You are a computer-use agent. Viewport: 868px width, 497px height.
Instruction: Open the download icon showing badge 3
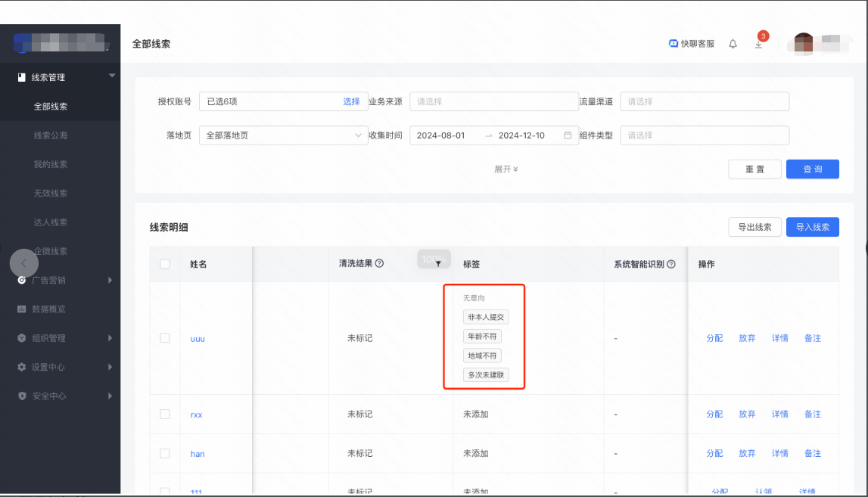[x=758, y=44]
